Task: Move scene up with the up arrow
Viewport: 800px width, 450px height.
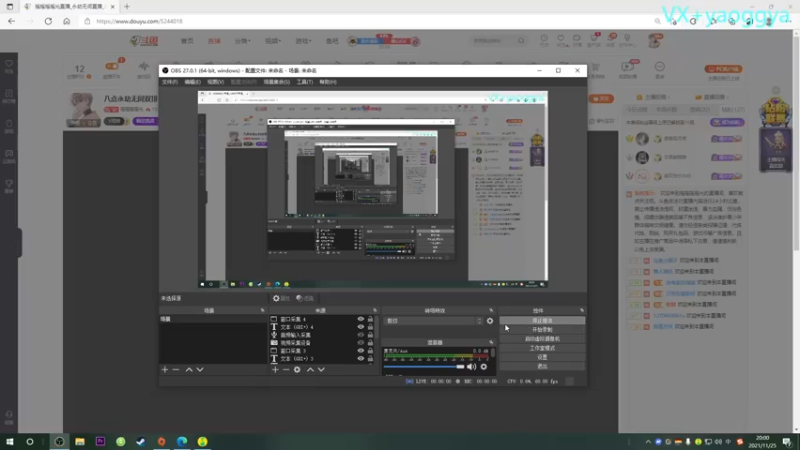Action: [189, 369]
